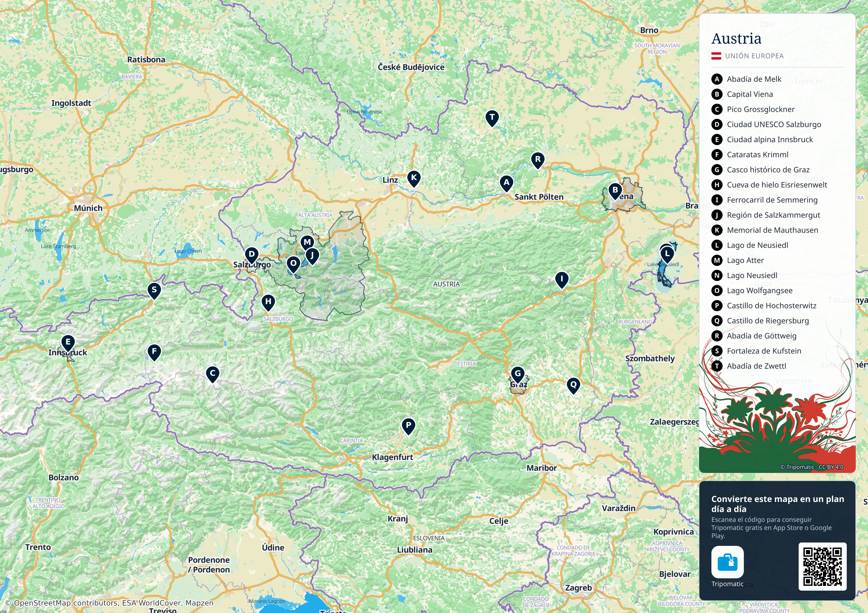Screen dimensions: 868x613
Task: Open map pin P north of Klagenfurt
Action: pyautogui.click(x=408, y=426)
